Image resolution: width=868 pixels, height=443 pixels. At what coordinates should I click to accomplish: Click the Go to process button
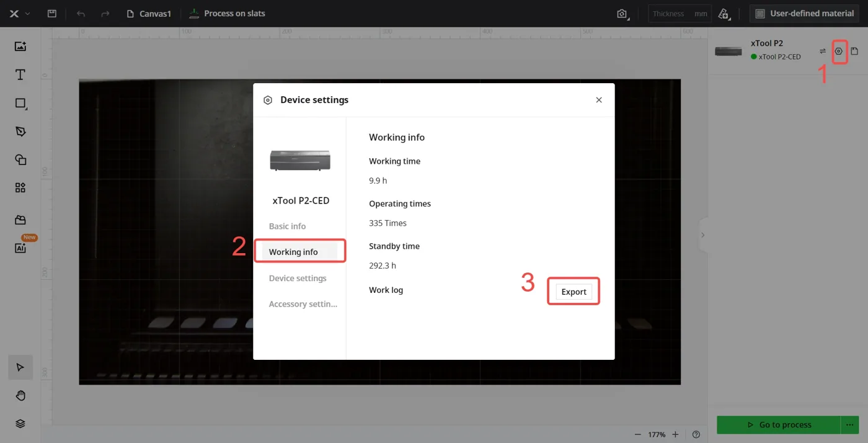pyautogui.click(x=779, y=425)
